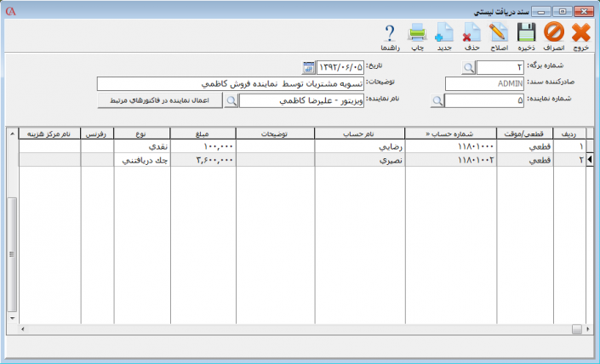
Task: Click the انصراف (Cancel) toolbar icon
Action: 553,34
